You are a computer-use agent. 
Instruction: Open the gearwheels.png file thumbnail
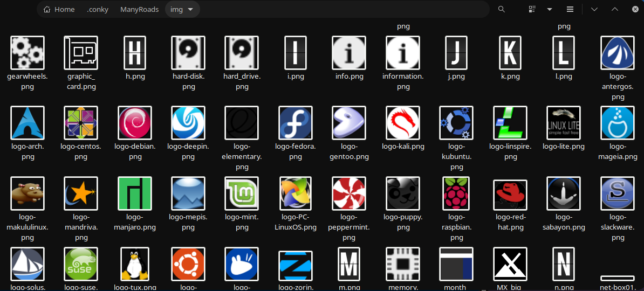[x=27, y=52]
